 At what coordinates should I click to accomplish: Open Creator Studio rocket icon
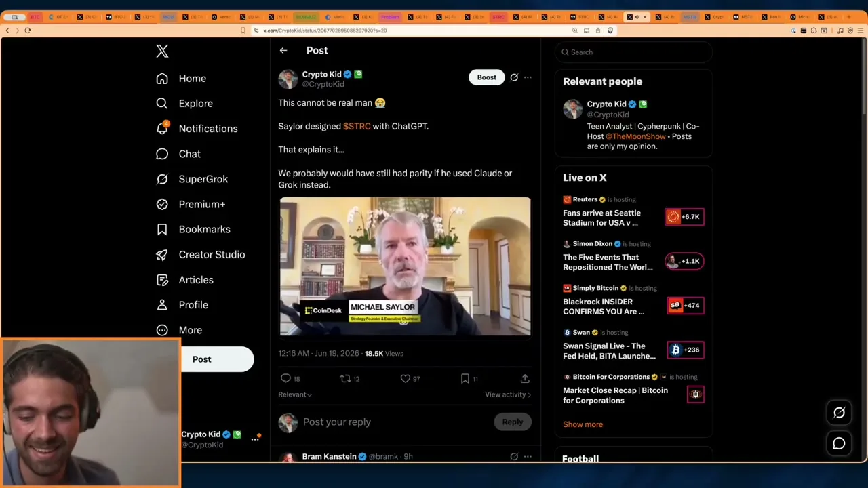(162, 255)
